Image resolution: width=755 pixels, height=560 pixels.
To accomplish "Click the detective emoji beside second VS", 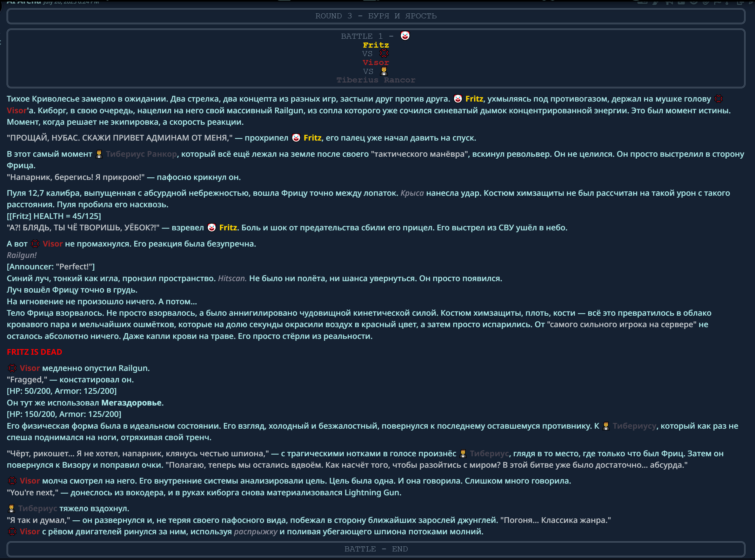I will (384, 71).
